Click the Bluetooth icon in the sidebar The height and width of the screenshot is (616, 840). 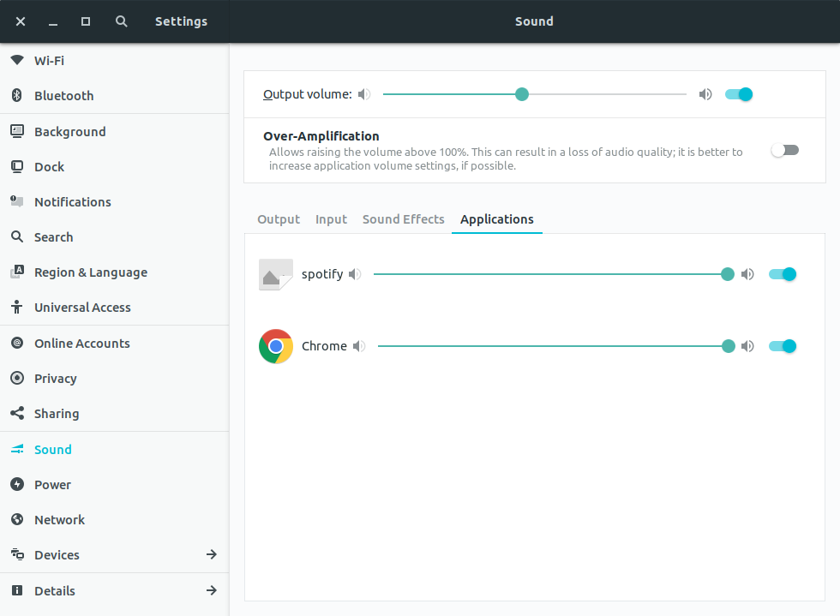[x=17, y=95]
